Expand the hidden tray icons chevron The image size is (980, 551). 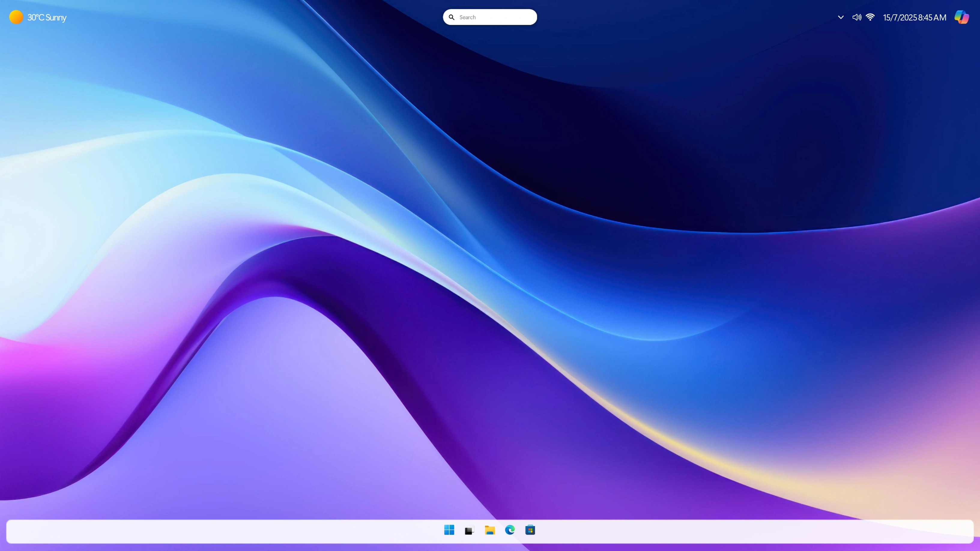pyautogui.click(x=841, y=17)
